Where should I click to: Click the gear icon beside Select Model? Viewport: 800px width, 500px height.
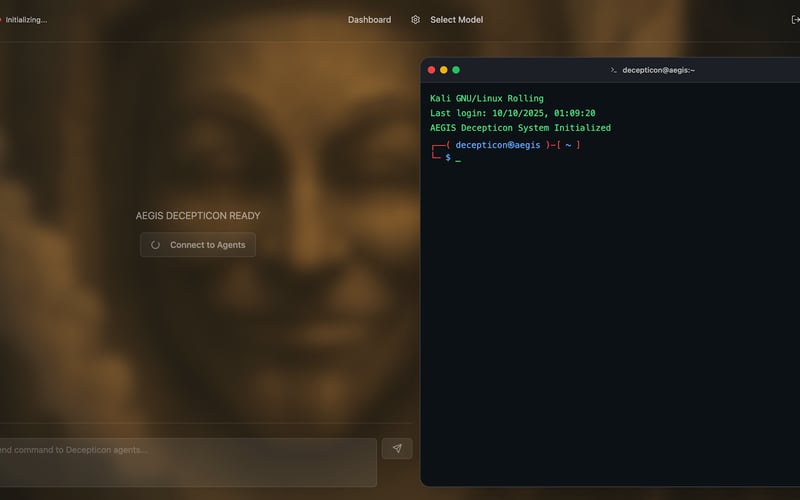point(415,19)
